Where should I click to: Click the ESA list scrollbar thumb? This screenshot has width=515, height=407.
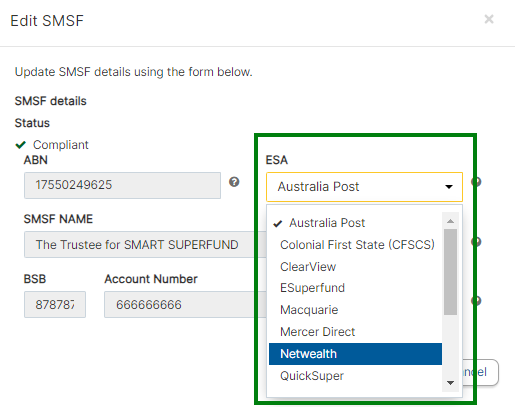(450, 272)
